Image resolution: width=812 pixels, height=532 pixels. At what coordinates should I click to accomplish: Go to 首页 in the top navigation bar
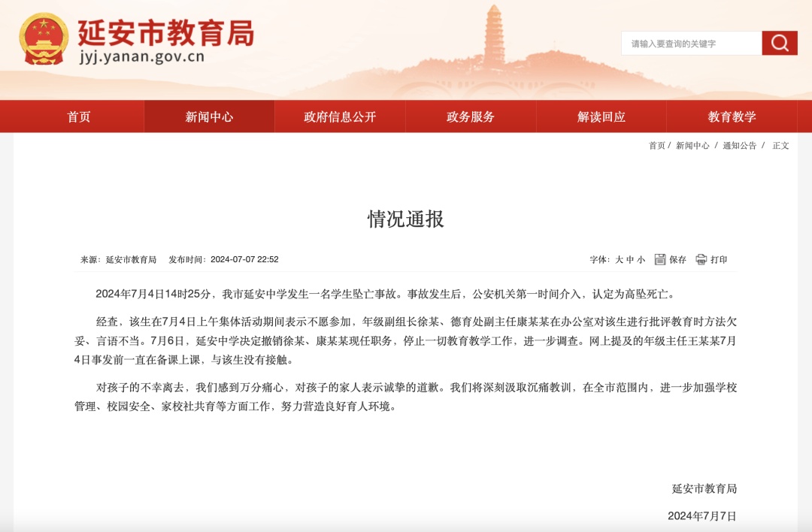78,116
